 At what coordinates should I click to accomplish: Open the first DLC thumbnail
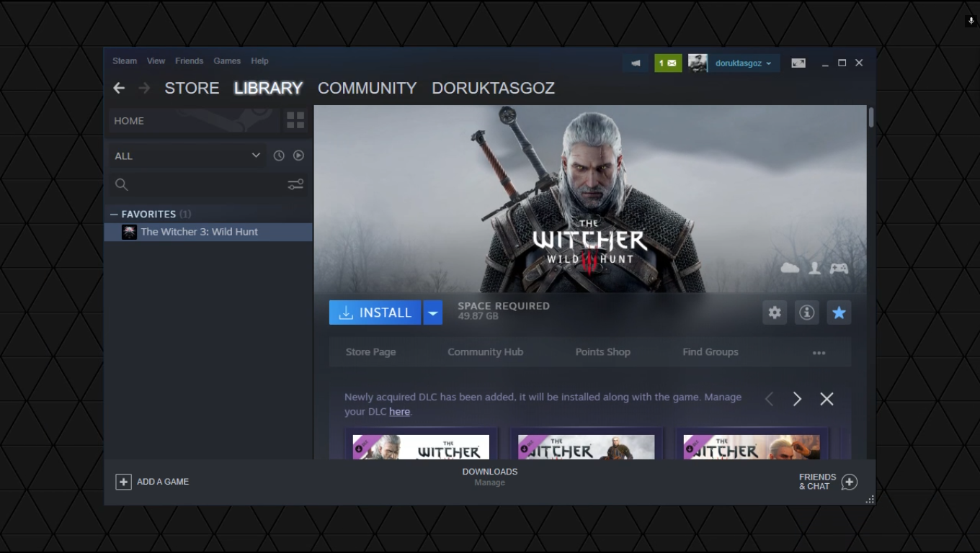tap(421, 446)
